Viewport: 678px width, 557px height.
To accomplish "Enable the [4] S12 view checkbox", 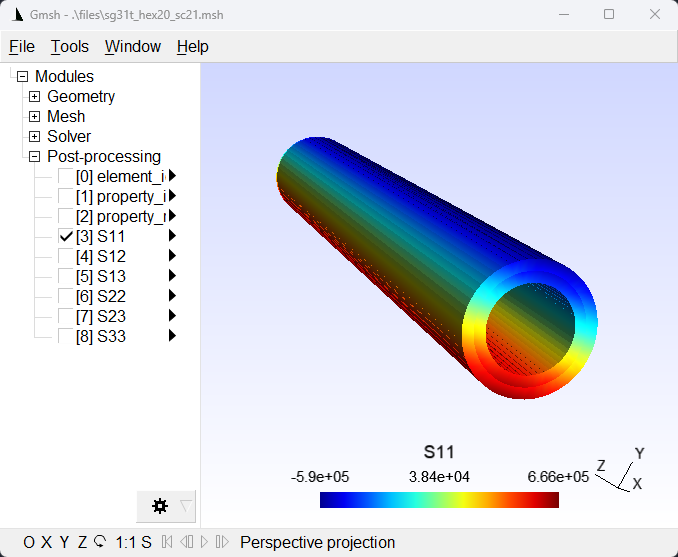I will pyautogui.click(x=65, y=256).
